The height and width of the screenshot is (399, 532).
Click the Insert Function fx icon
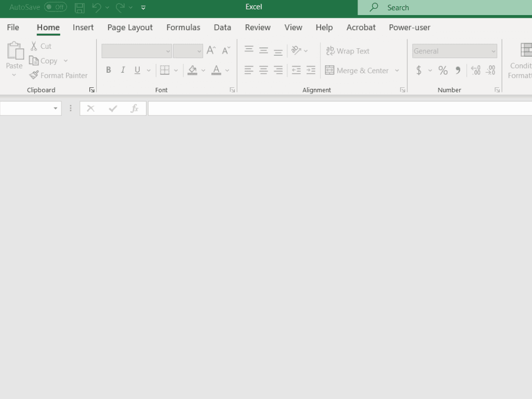[x=135, y=109]
